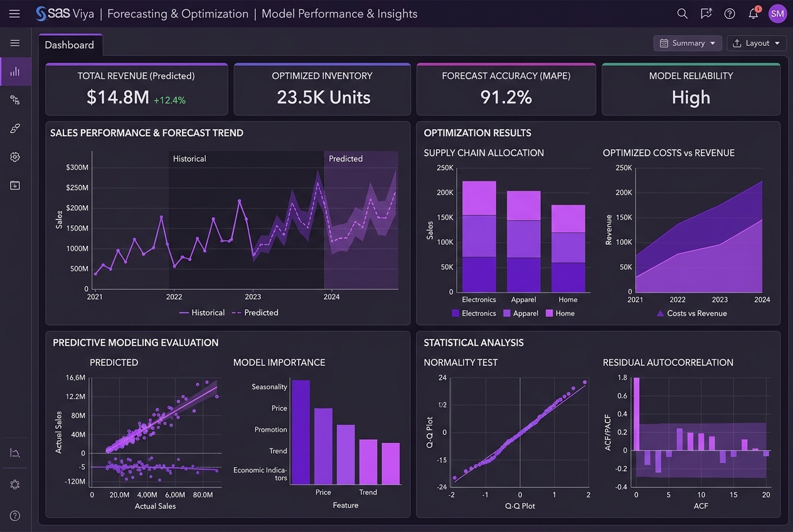Click the Optimization Results panel title
The height and width of the screenshot is (532, 793).
477,133
